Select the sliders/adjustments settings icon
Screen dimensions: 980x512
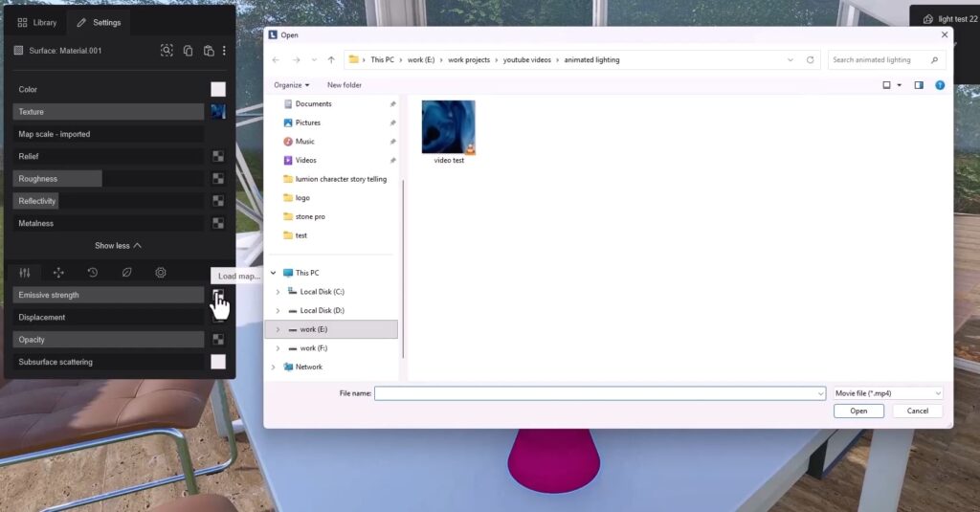click(x=24, y=273)
